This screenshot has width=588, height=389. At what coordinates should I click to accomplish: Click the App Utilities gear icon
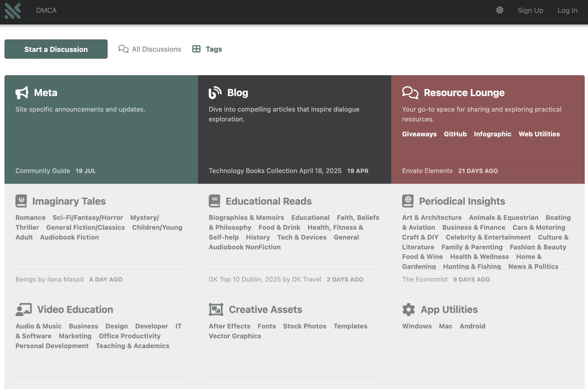click(408, 310)
